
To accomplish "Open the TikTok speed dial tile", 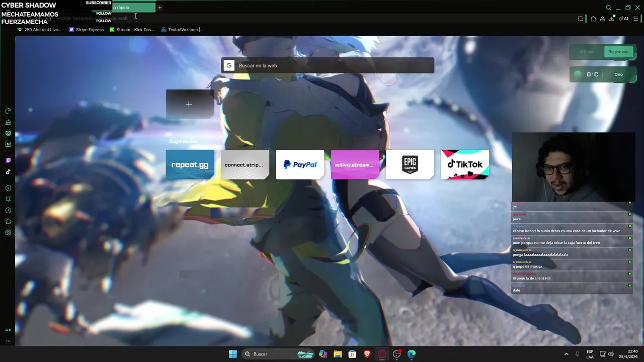I will click(x=465, y=164).
